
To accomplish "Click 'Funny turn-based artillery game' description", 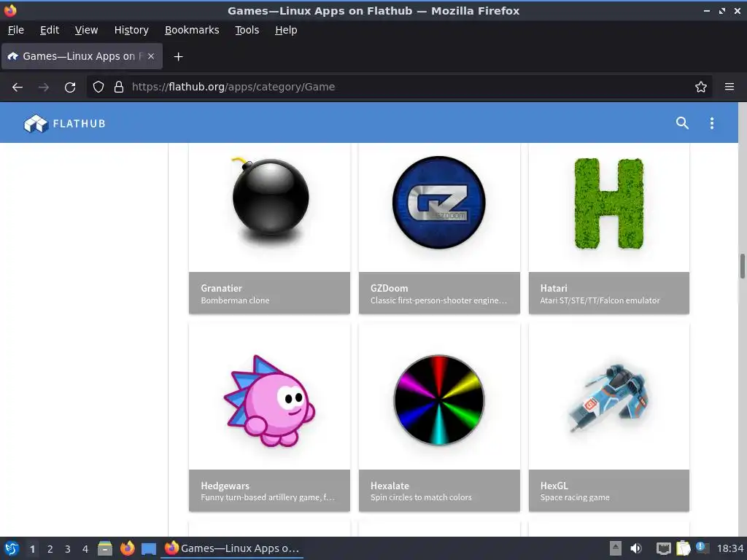I will pos(267,497).
